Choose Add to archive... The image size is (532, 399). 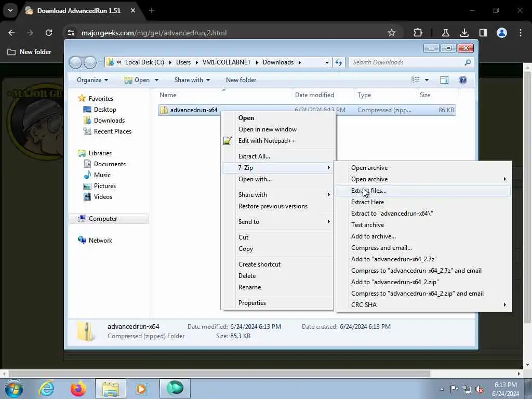pos(423,236)
